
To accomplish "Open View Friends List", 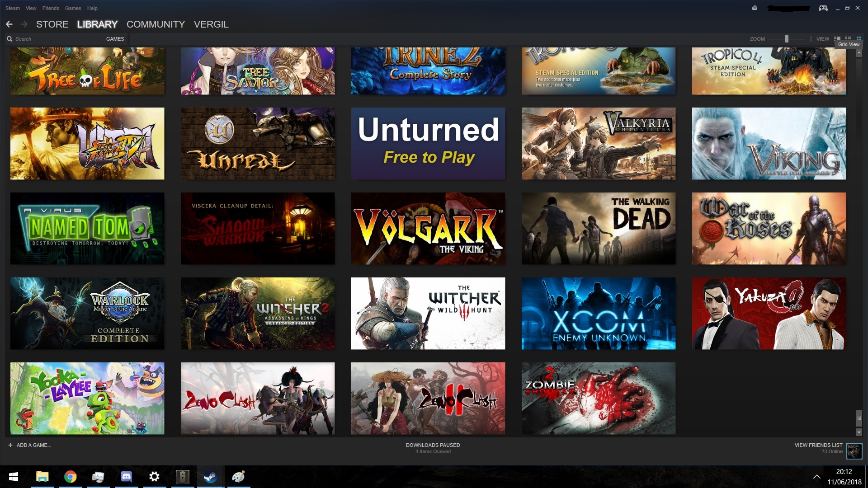I will (818, 445).
